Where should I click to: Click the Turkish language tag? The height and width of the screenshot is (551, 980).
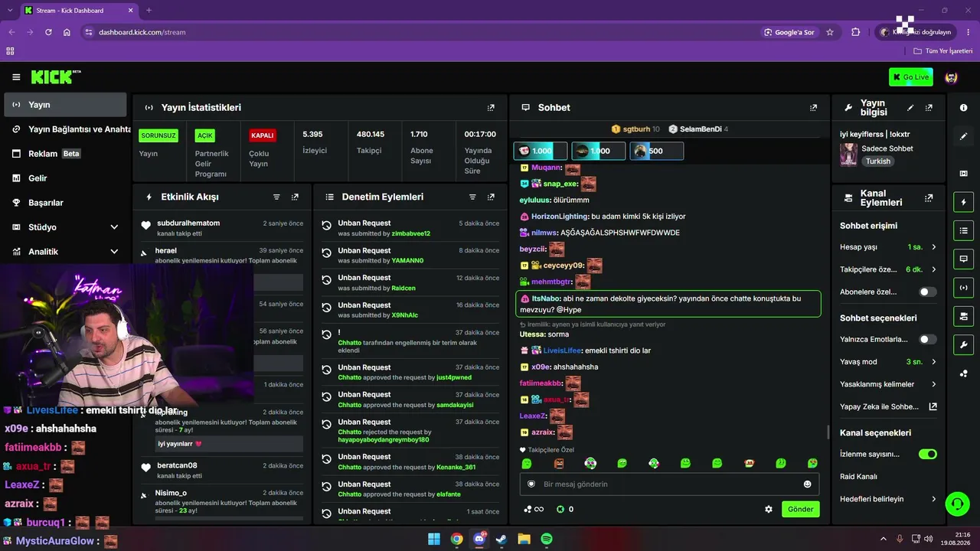click(878, 161)
